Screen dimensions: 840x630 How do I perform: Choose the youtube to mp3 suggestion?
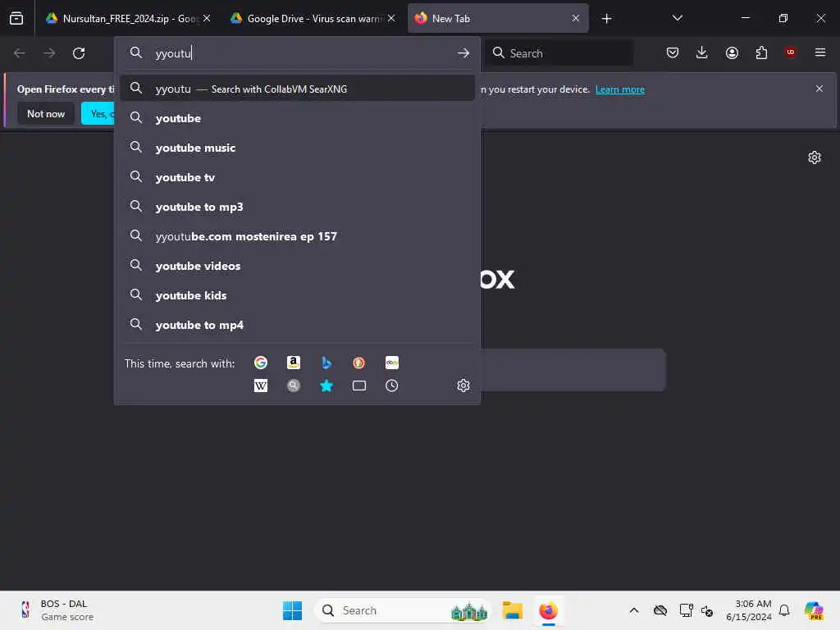point(297,207)
